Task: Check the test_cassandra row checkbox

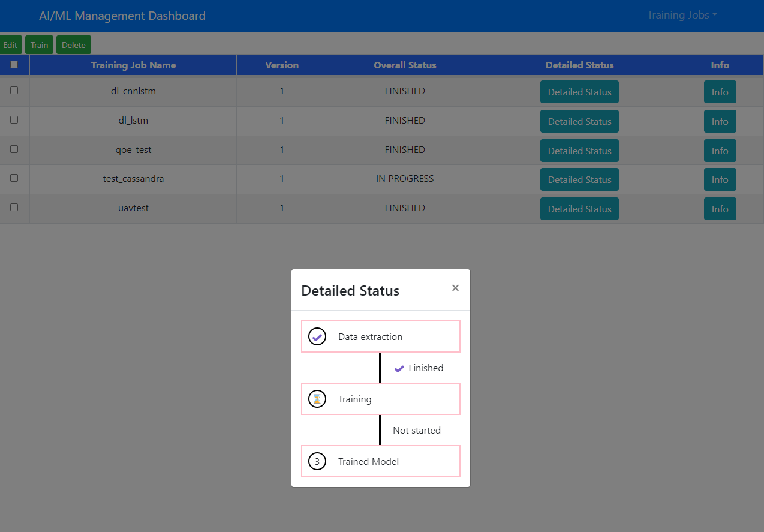Action: 14,178
